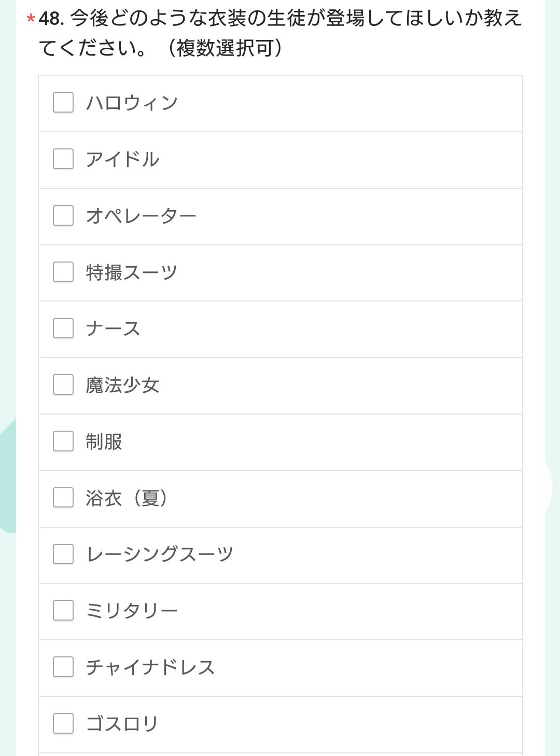The image size is (560, 756).
Task: Check the ハロウィン checkbox
Action: 63,102
